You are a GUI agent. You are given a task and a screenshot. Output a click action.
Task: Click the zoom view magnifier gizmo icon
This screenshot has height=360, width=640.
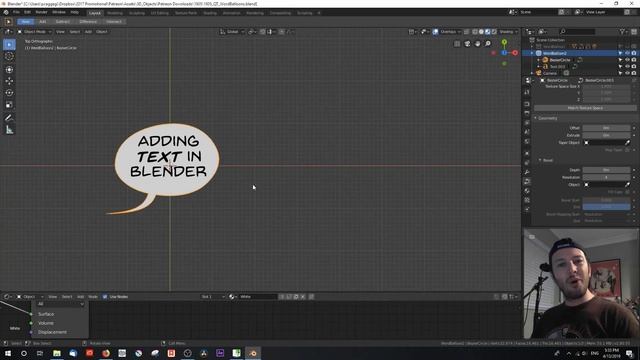488,44
